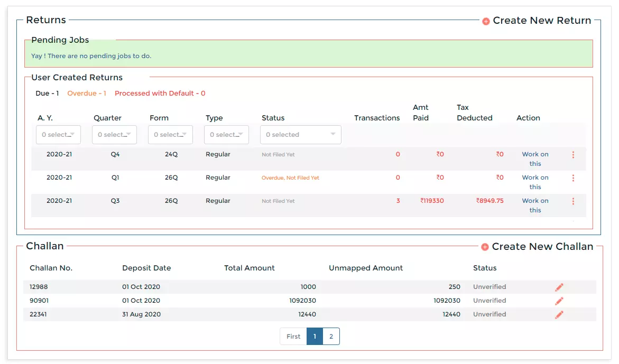Open the Form filter dropdown

[170, 135]
